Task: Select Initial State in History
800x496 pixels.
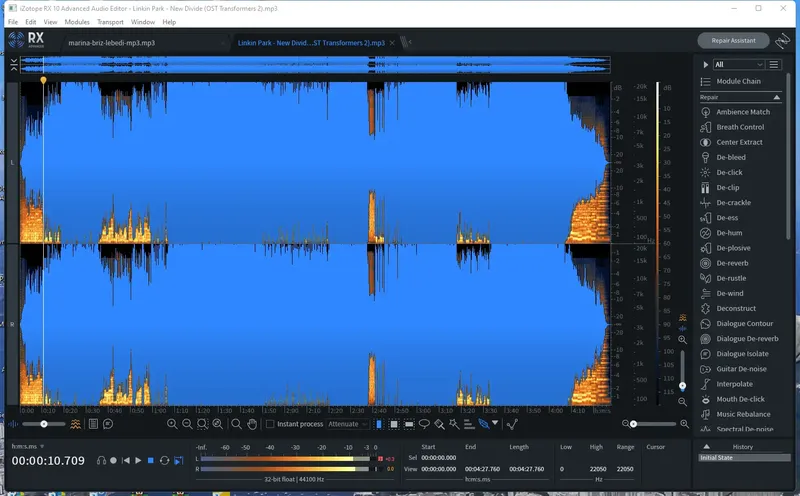Action: tap(716, 457)
